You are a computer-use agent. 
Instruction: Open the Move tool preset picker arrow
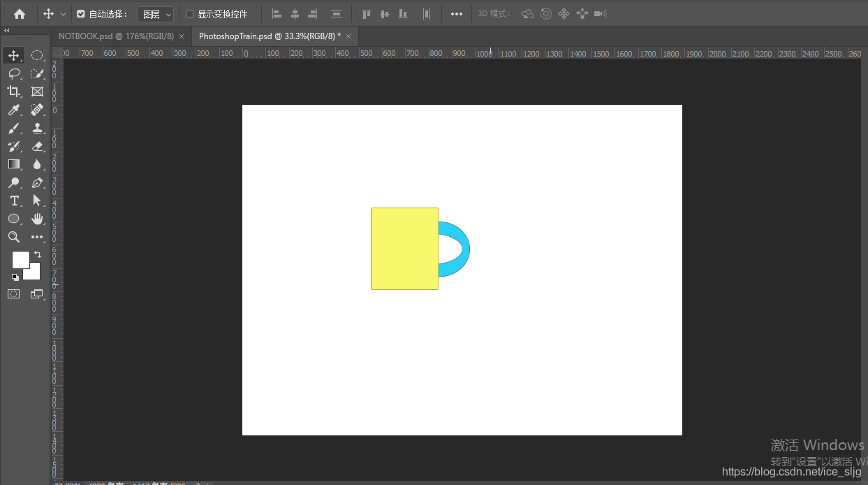click(x=64, y=14)
